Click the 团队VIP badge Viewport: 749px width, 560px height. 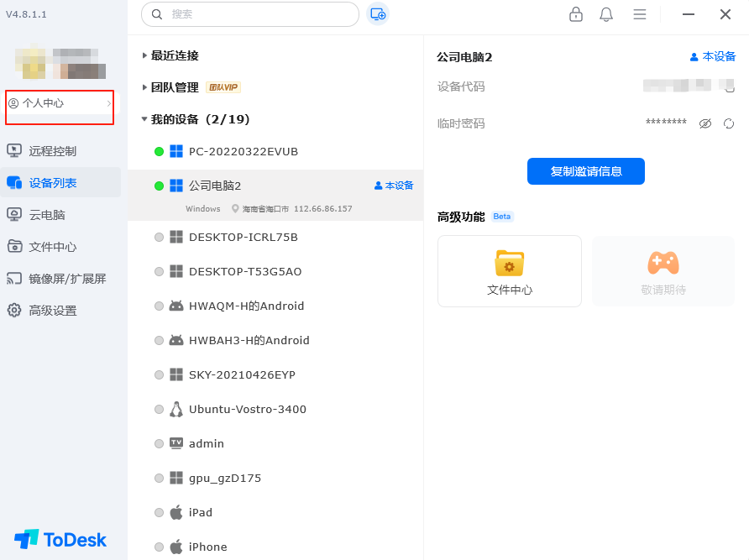[223, 87]
